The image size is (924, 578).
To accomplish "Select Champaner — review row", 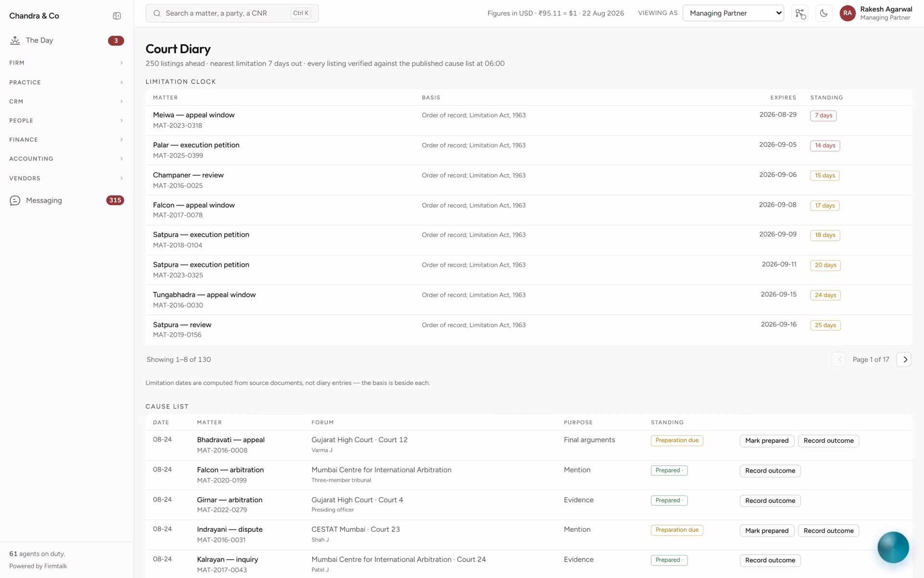I will point(528,180).
